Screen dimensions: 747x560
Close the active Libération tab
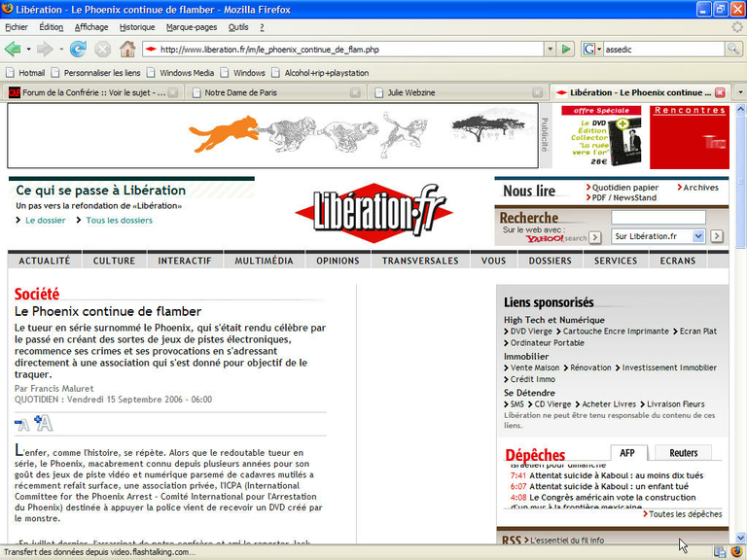(721, 93)
